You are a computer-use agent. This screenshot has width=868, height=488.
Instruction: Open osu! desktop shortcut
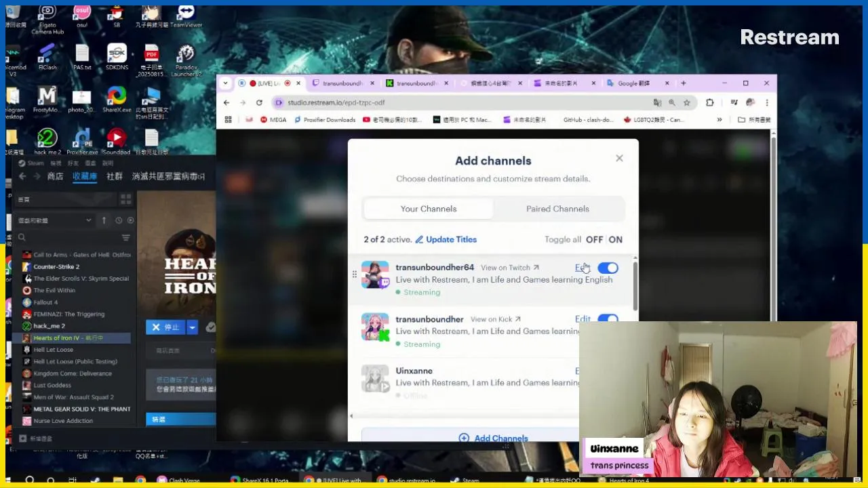pyautogui.click(x=82, y=16)
